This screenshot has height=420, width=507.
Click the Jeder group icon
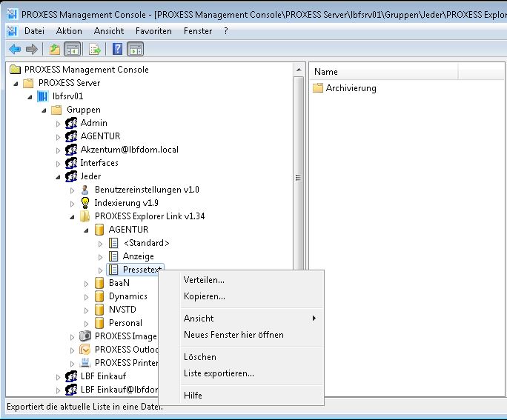point(71,176)
